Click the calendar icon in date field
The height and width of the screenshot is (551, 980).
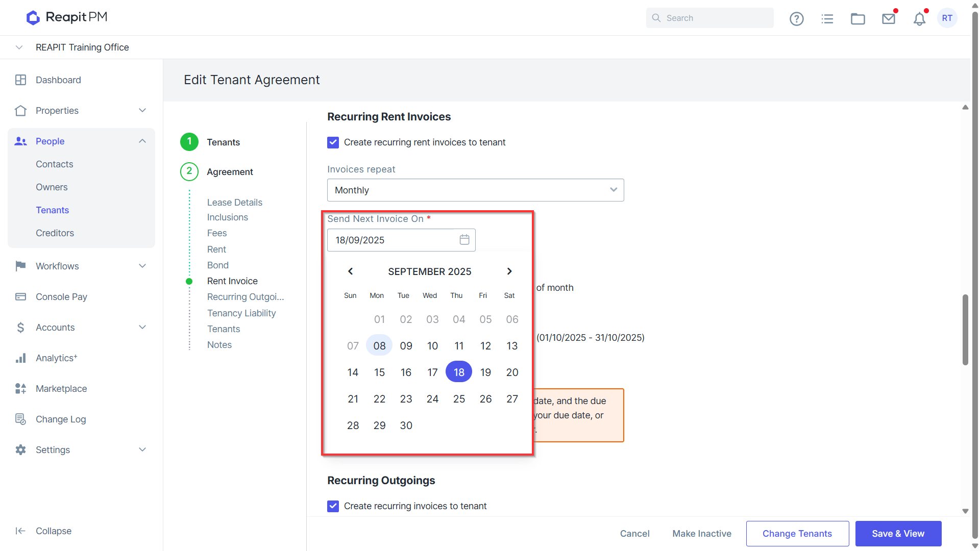click(x=464, y=240)
